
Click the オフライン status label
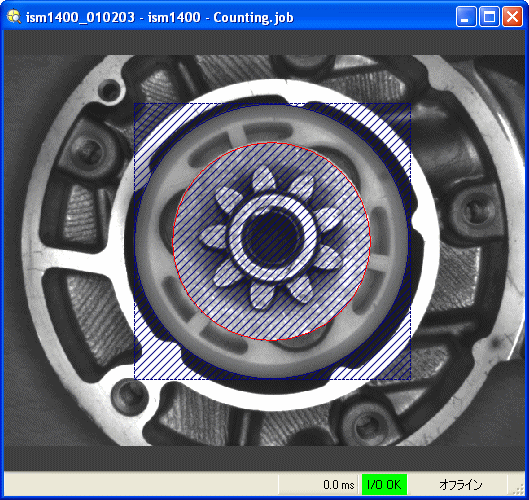click(461, 485)
